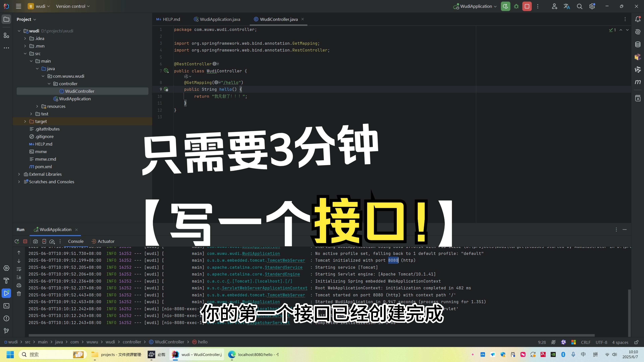Expand the .idea folder
Screen dimensions: 644x362
click(x=25, y=39)
